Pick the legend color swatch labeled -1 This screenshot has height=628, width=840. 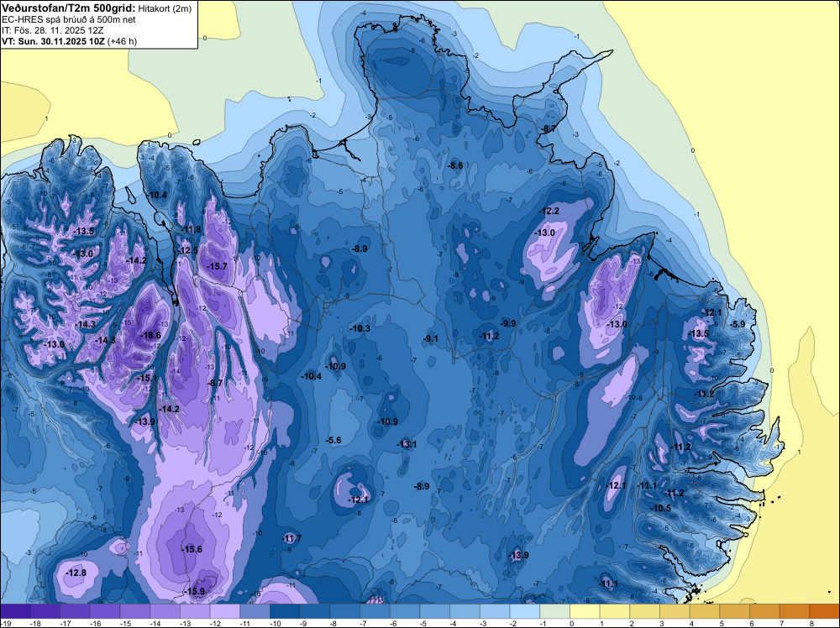(x=555, y=611)
